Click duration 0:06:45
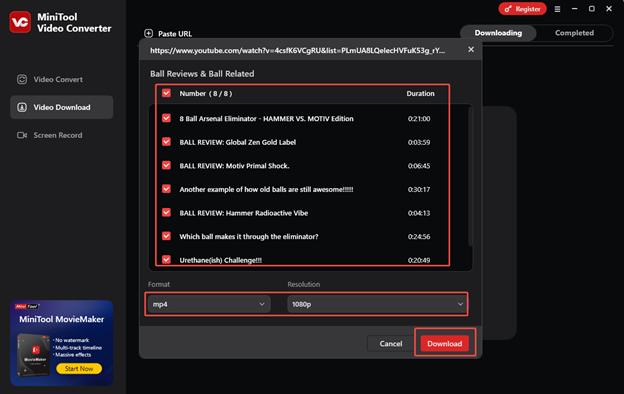This screenshot has height=394, width=624. pyautogui.click(x=419, y=166)
